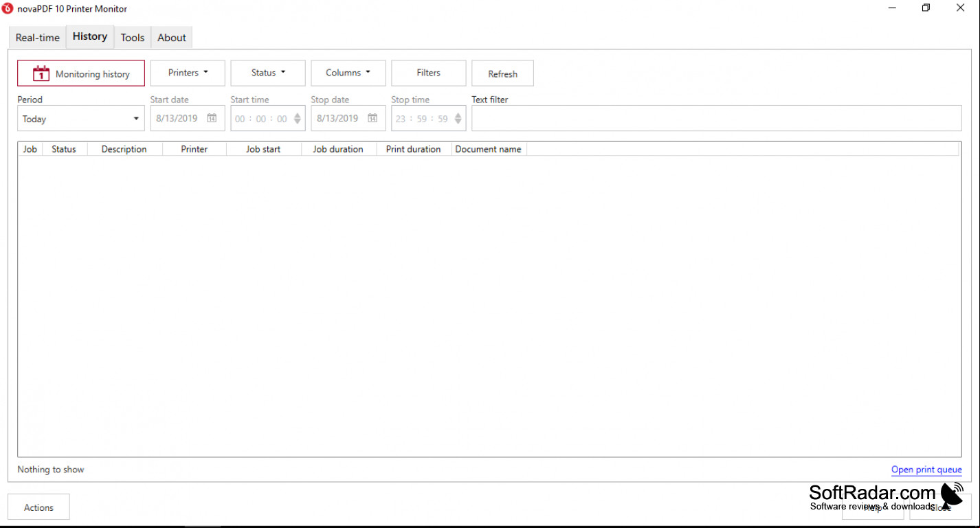Sort by the Job column header

pyautogui.click(x=30, y=149)
